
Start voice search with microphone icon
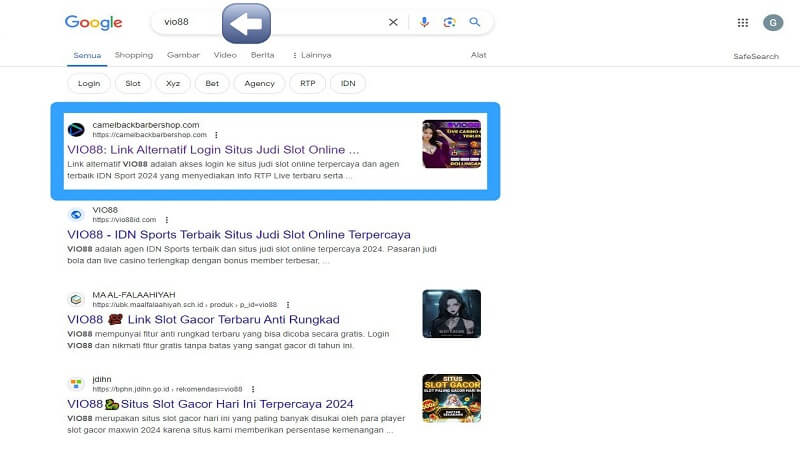[x=424, y=22]
